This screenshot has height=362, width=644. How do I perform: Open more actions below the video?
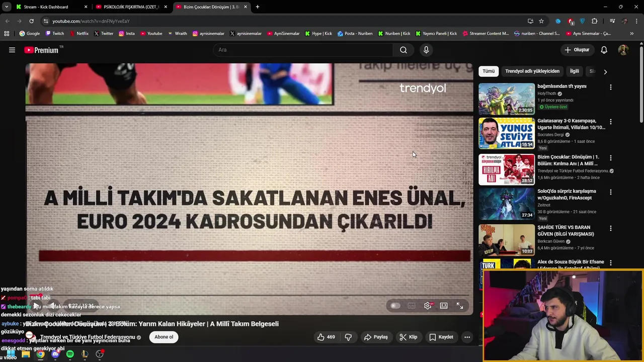[467, 337]
